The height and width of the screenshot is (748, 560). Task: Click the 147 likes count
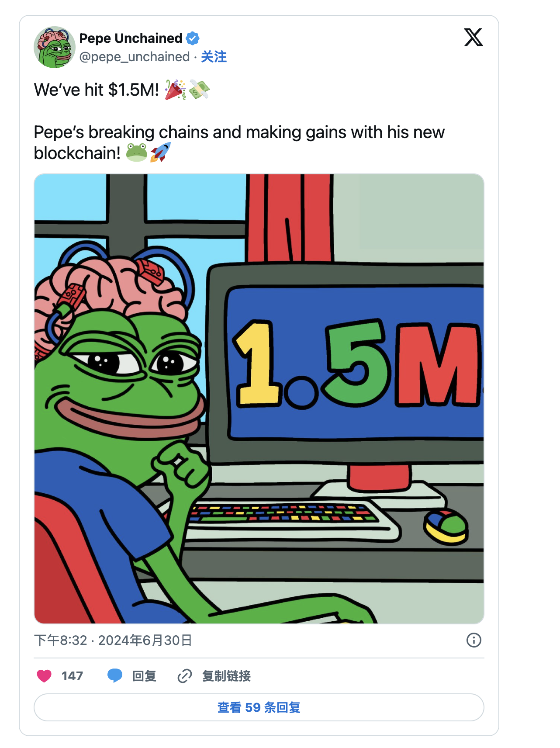tap(72, 676)
